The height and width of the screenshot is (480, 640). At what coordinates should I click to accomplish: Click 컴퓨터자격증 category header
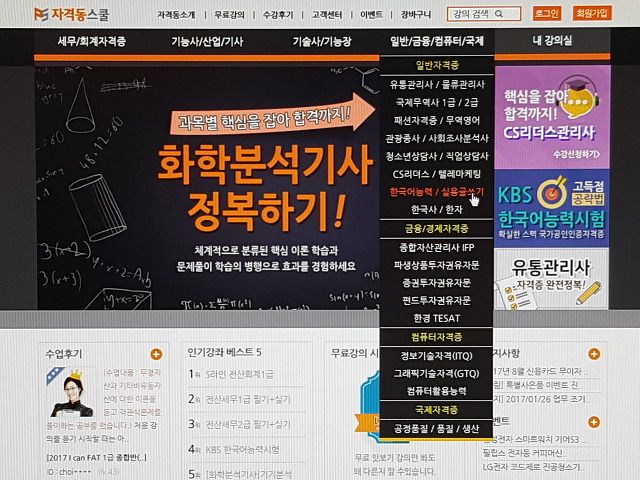tap(437, 337)
